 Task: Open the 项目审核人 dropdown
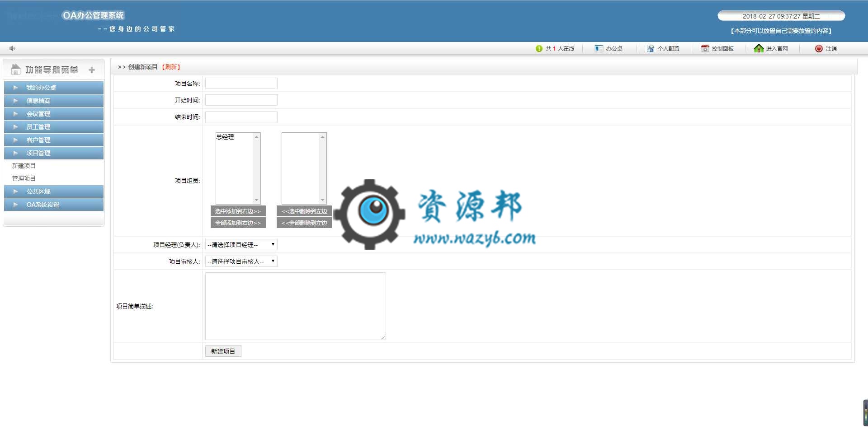(x=241, y=261)
